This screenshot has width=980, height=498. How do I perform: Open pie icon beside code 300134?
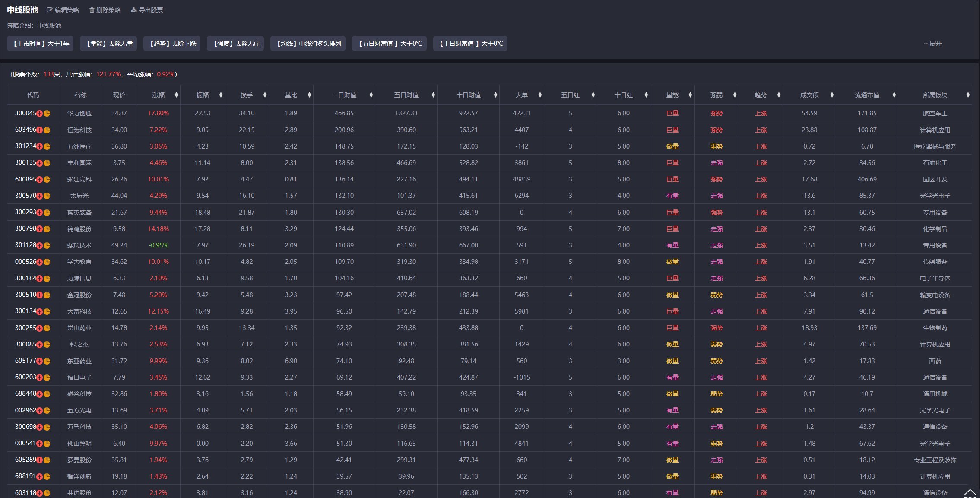(47, 311)
